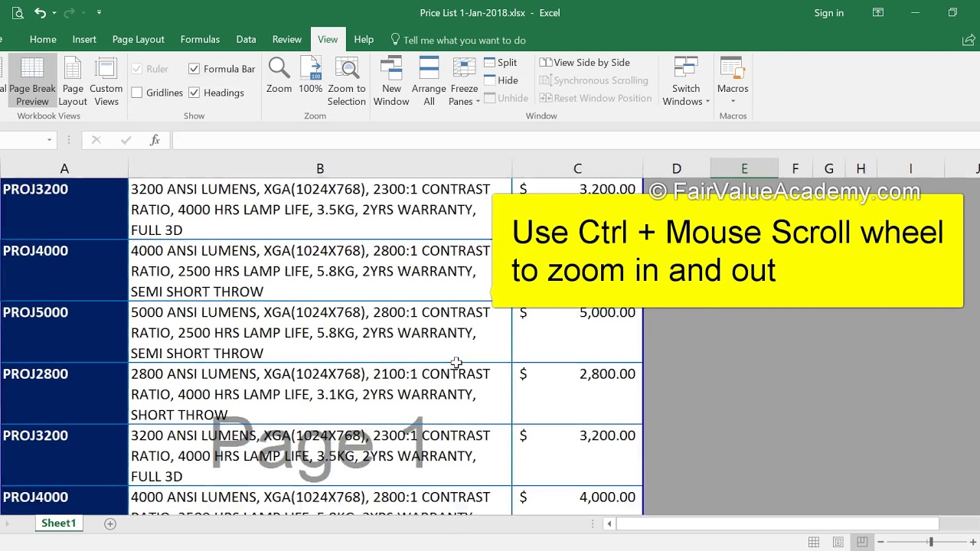Click the Undo arrow in Quick Access
This screenshot has width=980, height=551.
point(40,13)
